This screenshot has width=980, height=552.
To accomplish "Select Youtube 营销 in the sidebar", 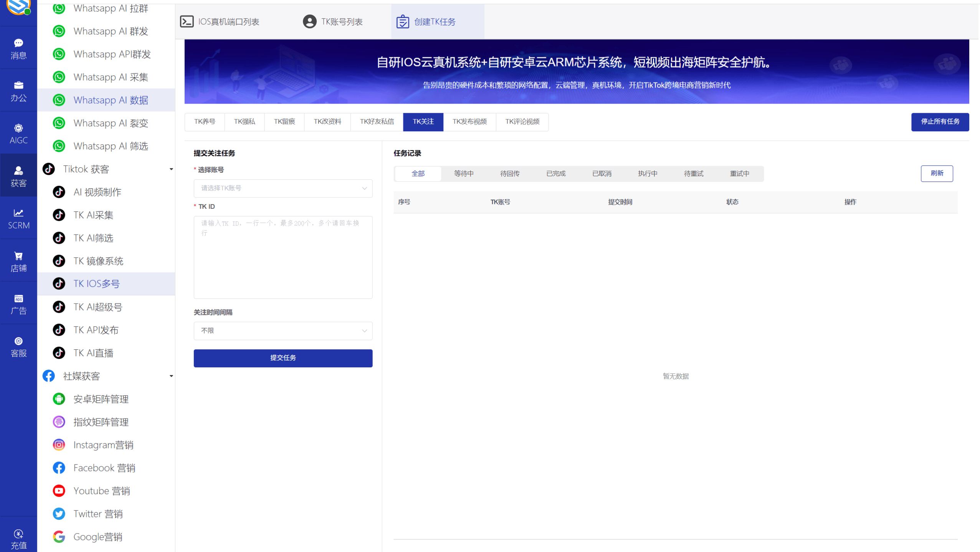I will (101, 491).
